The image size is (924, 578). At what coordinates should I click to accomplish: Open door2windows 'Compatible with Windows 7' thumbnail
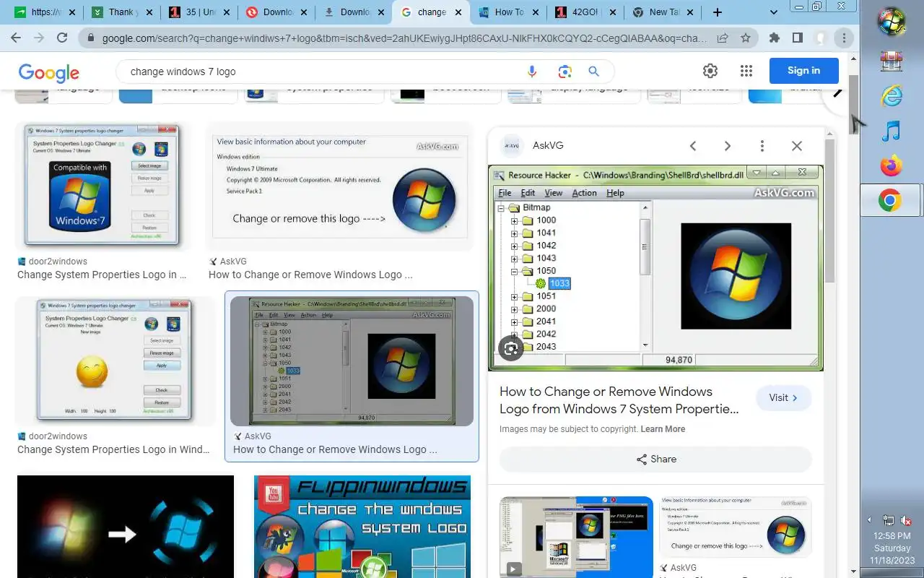(101, 186)
